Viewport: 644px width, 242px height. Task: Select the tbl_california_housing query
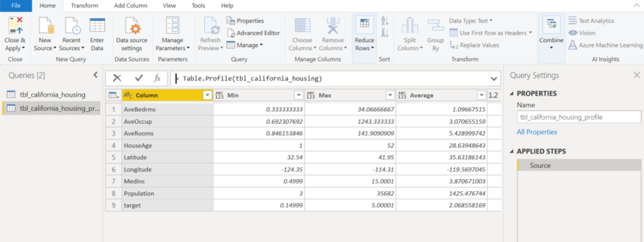(x=52, y=94)
